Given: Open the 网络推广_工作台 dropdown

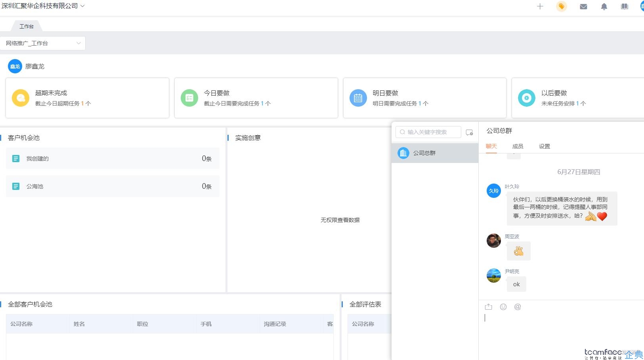Looking at the screenshot, I should click(x=43, y=43).
